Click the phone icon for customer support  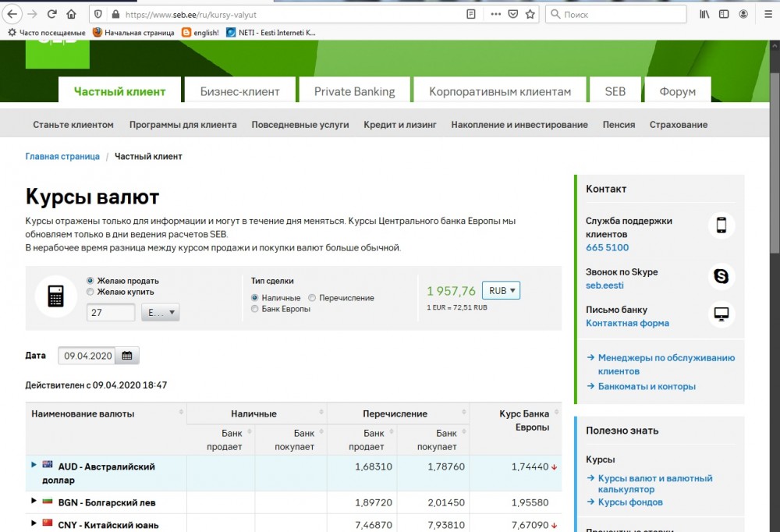(721, 225)
